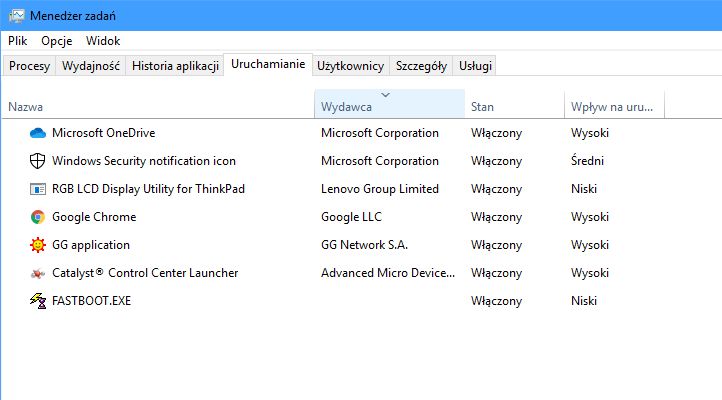Open the Plik menu

click(17, 41)
